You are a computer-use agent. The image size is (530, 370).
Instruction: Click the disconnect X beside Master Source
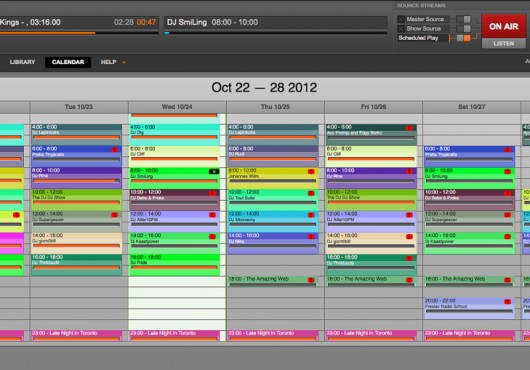(401, 19)
